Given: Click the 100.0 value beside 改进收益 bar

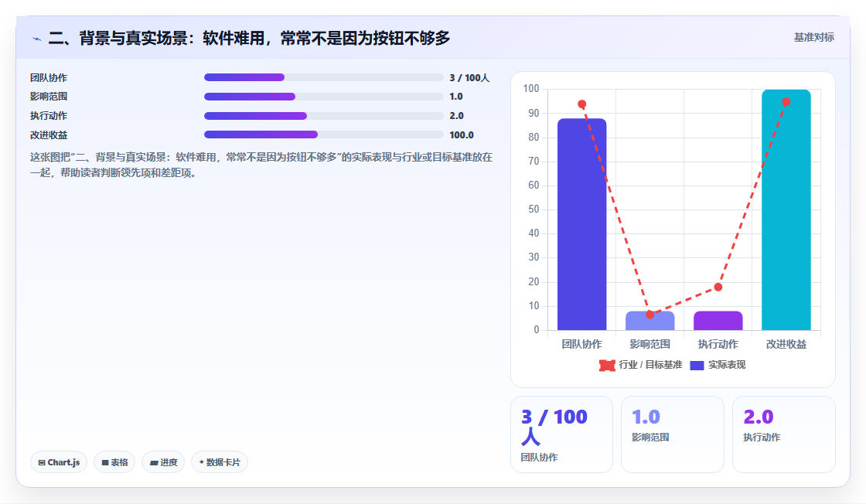Looking at the screenshot, I should pyautogui.click(x=462, y=135).
